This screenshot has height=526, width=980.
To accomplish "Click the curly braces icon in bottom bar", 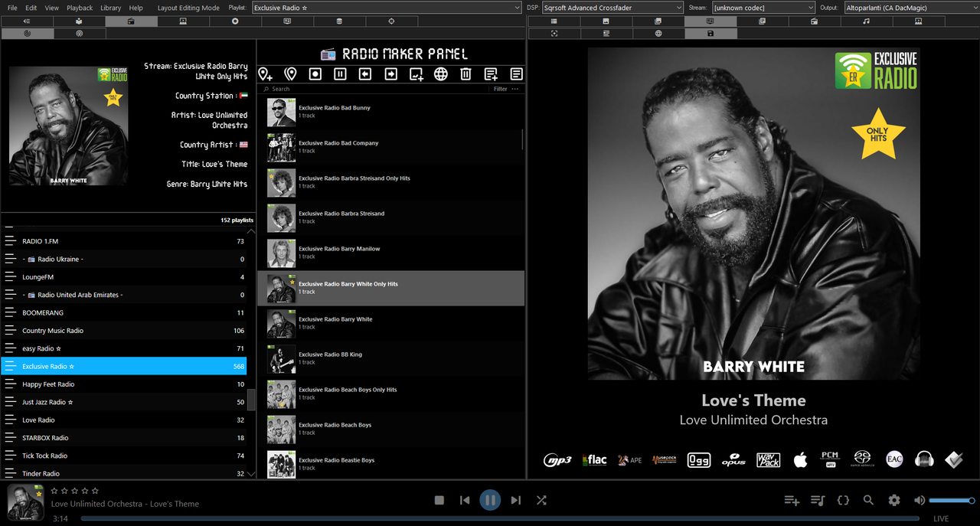I will tap(843, 500).
